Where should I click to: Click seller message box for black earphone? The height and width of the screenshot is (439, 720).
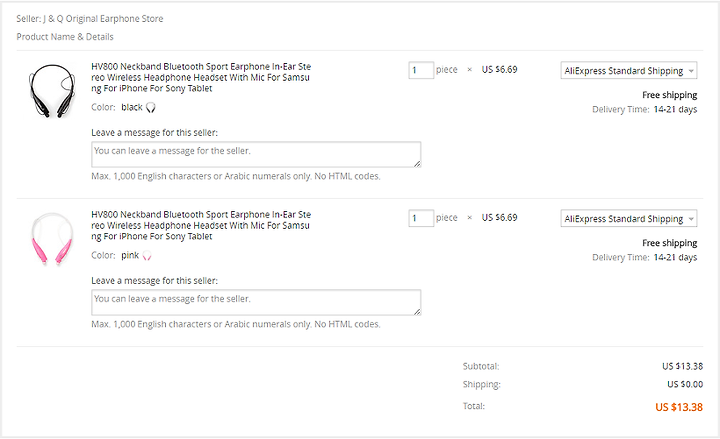pyautogui.click(x=256, y=154)
